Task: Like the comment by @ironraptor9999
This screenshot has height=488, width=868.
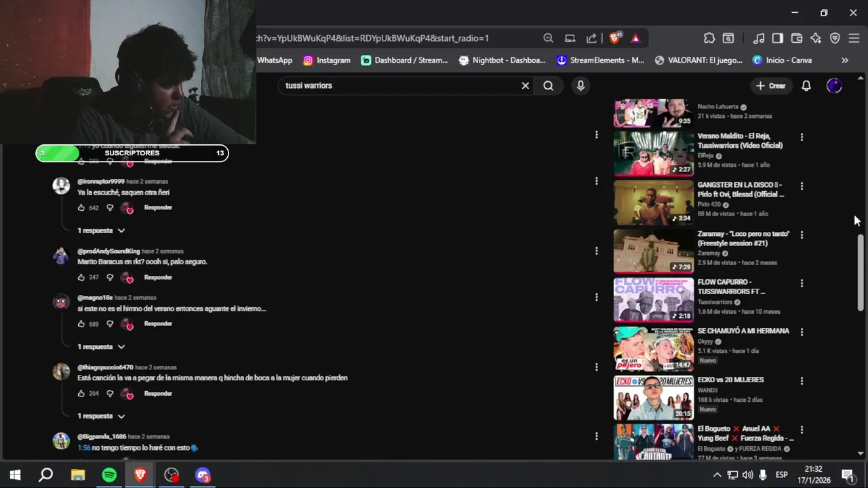Action: (81, 208)
